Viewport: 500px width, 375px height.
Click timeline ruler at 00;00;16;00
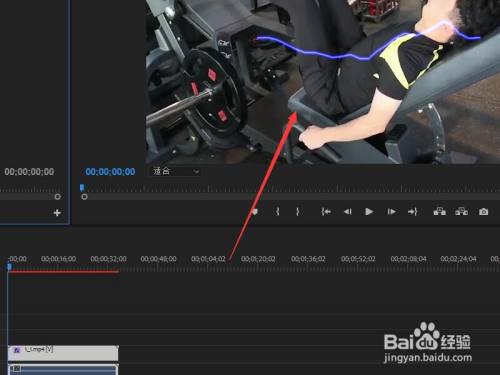click(58, 259)
